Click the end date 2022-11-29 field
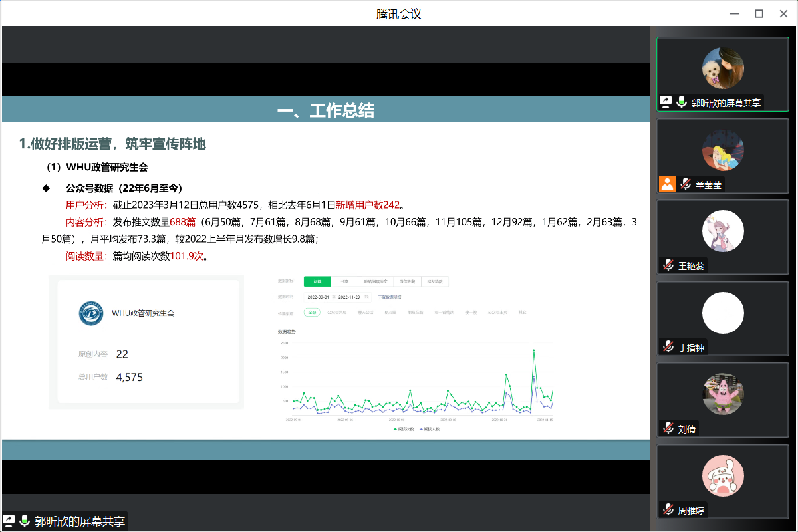This screenshot has width=798, height=532. pyautogui.click(x=349, y=297)
